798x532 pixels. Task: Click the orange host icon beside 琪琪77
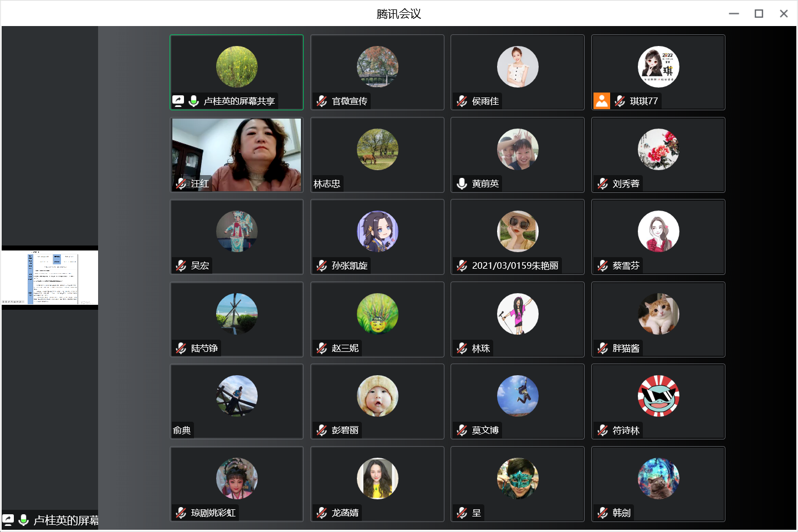point(601,101)
